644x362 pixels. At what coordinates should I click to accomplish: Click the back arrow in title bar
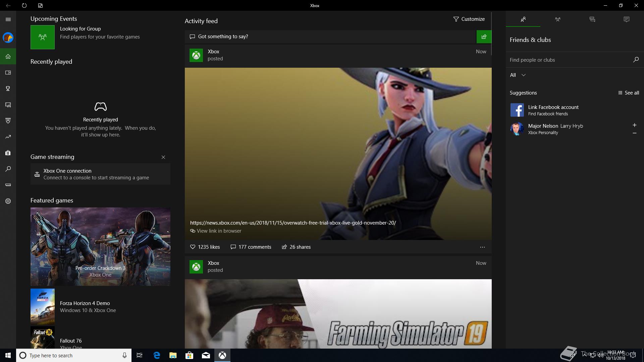coord(8,5)
